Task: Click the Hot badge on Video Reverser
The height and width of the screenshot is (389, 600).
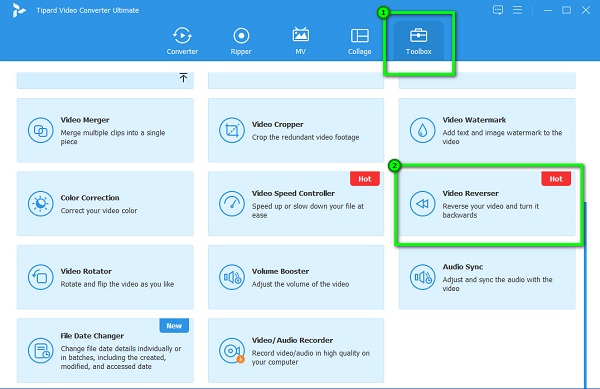Action: click(x=556, y=179)
